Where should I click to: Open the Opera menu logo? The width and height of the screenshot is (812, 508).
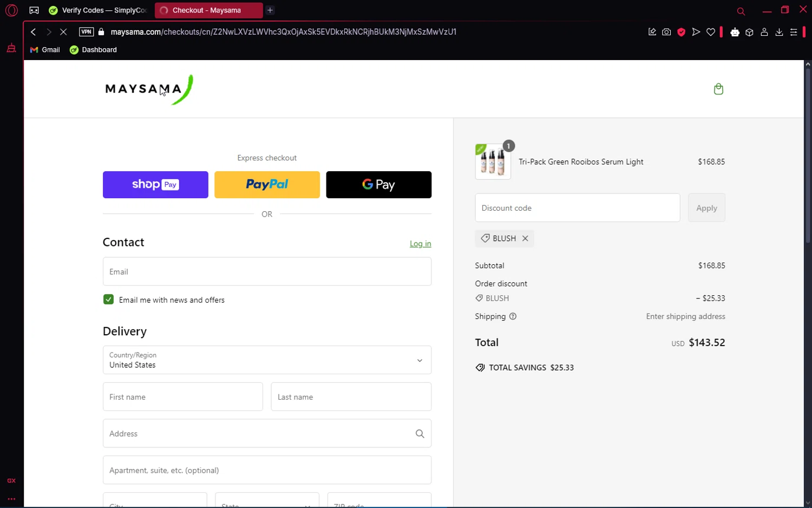(x=11, y=10)
